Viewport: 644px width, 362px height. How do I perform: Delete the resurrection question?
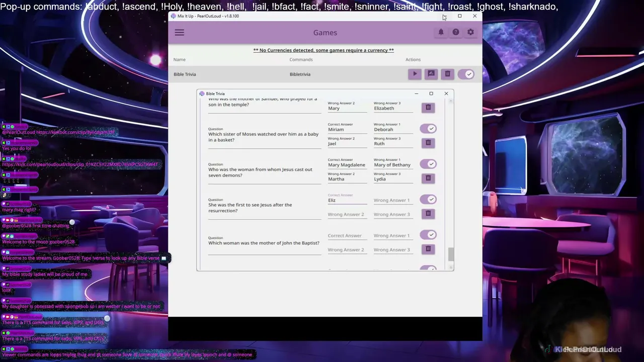[x=428, y=214]
